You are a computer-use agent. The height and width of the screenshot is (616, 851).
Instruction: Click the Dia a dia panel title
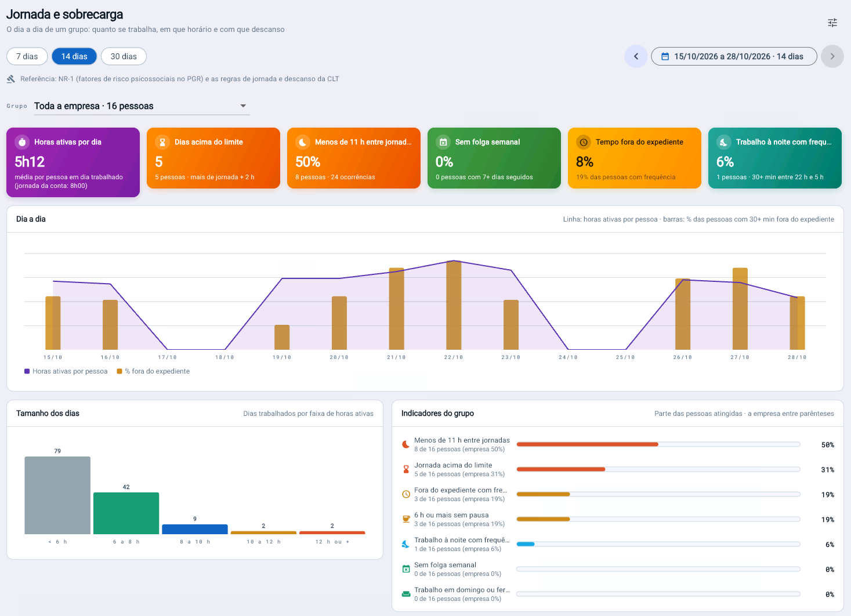pos(31,219)
